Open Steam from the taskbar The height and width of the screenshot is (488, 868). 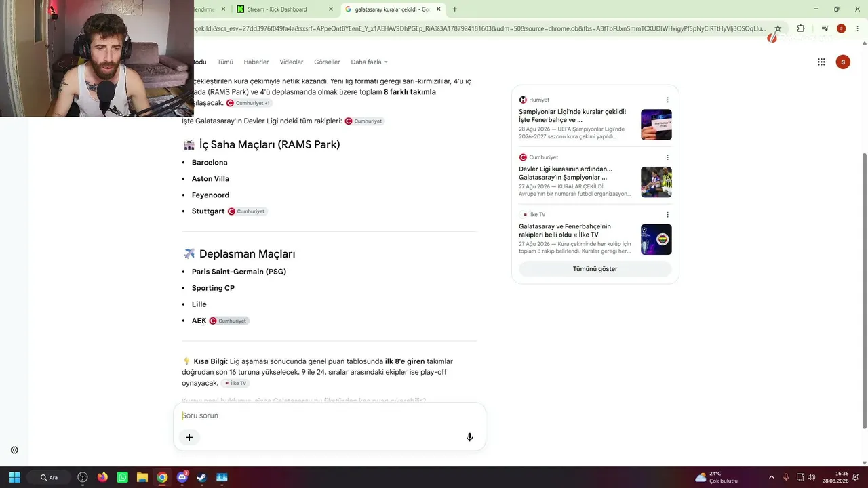pos(201,477)
